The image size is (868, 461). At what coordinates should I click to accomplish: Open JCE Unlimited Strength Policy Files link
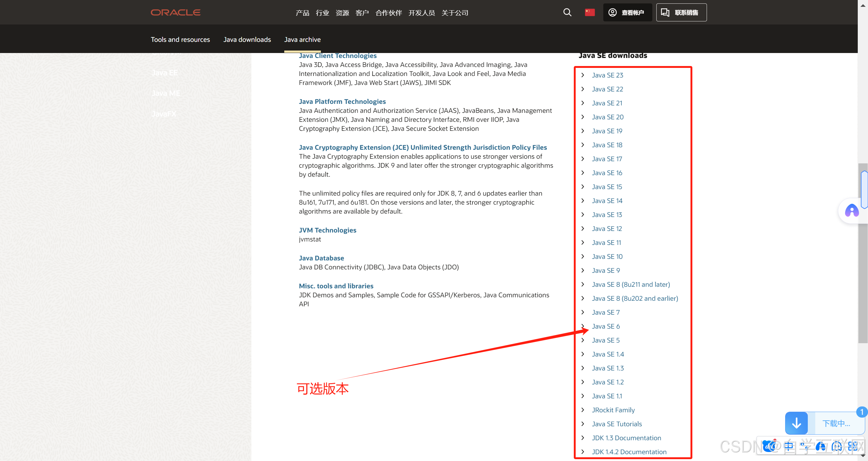tap(423, 147)
